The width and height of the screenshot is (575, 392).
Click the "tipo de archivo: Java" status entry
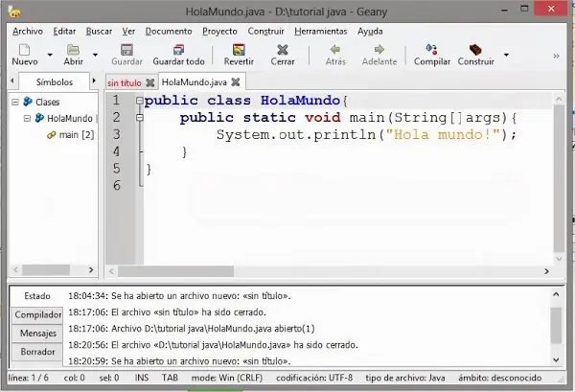pos(404,378)
